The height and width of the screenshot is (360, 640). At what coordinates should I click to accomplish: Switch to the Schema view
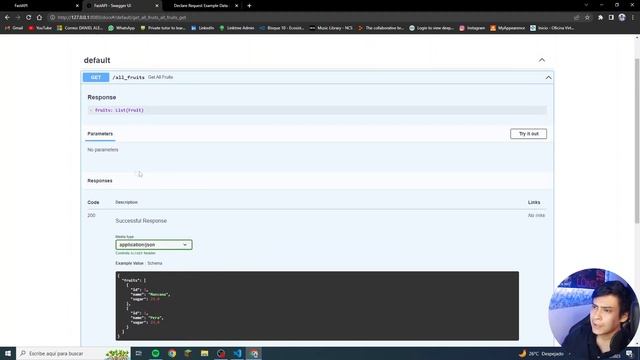point(155,263)
